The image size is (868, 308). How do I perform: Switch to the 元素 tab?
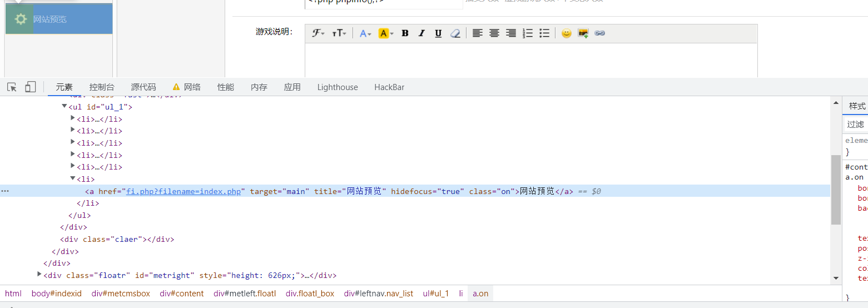(64, 87)
